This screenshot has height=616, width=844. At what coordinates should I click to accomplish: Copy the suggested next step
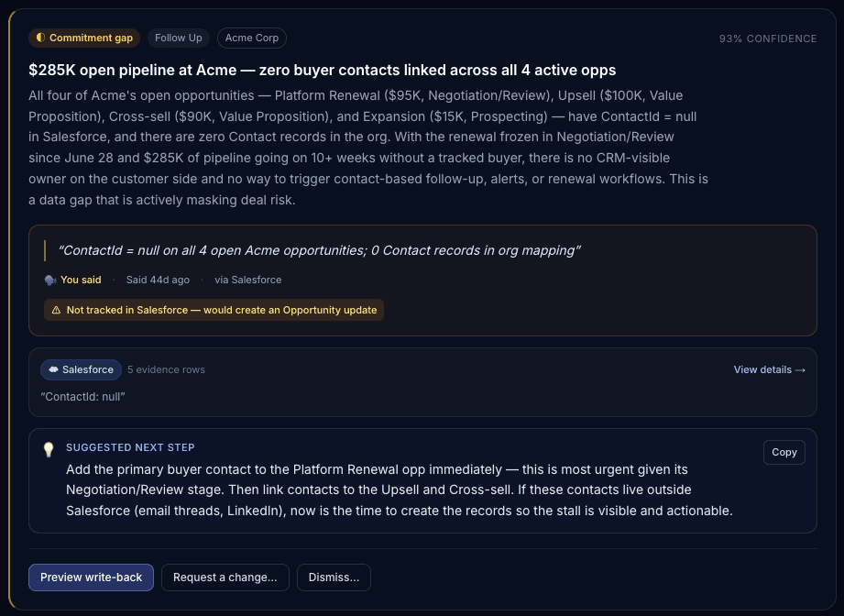[784, 452]
